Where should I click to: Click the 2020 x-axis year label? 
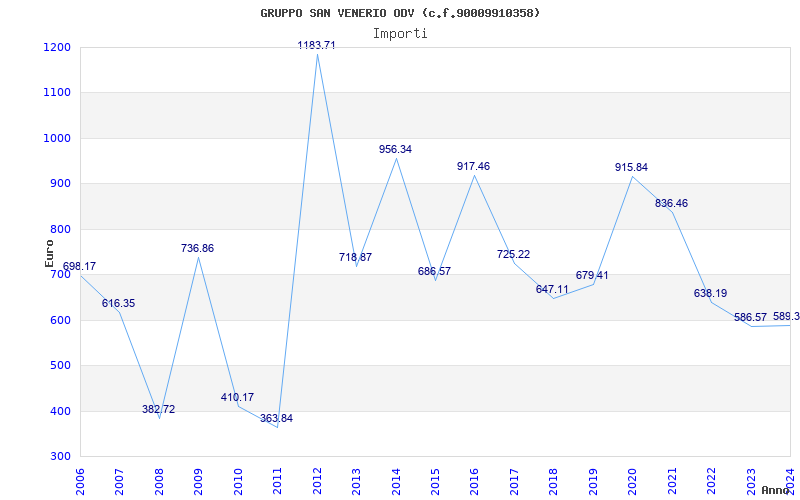click(633, 481)
